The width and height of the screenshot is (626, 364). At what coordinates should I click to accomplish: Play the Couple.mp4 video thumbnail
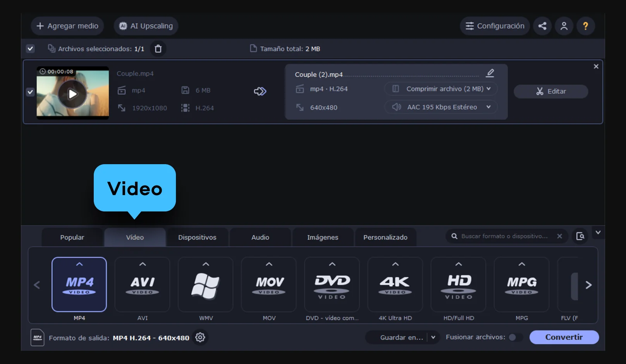pyautogui.click(x=72, y=94)
